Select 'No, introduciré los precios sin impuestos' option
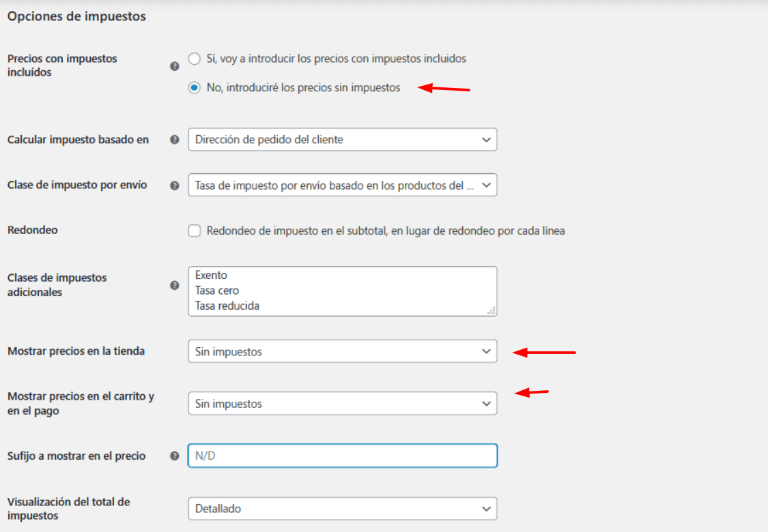Screen dimensions: 768x532 point(195,87)
